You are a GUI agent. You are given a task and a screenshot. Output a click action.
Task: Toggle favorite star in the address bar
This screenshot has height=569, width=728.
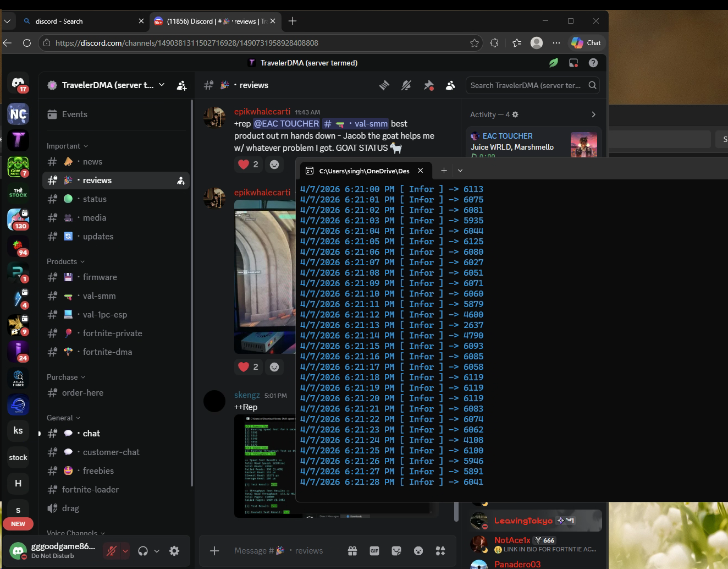(x=475, y=43)
